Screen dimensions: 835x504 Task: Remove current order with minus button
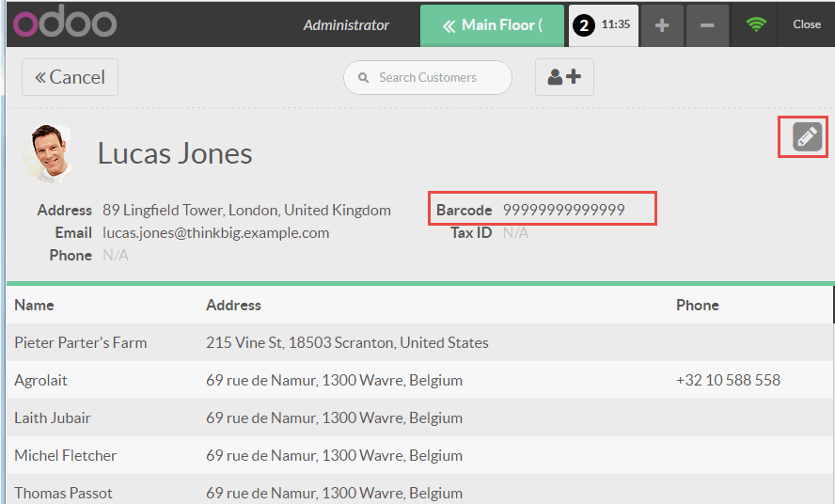[707, 25]
